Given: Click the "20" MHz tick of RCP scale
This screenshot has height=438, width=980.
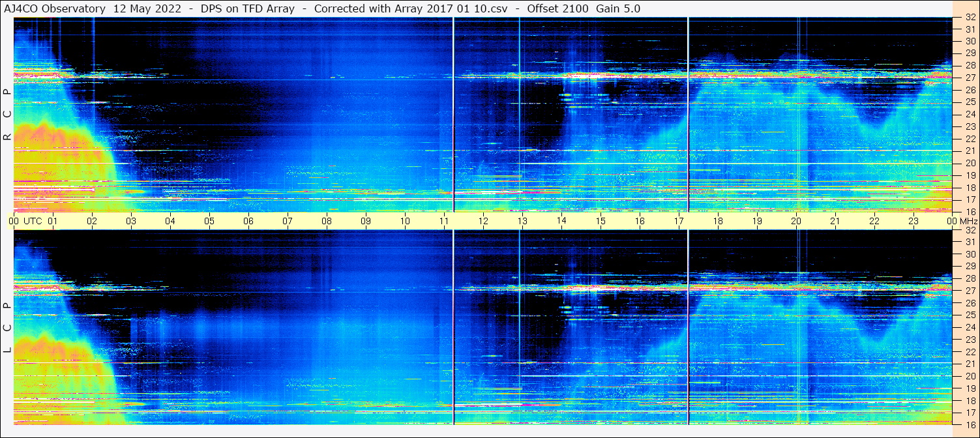Looking at the screenshot, I should click(x=970, y=163).
